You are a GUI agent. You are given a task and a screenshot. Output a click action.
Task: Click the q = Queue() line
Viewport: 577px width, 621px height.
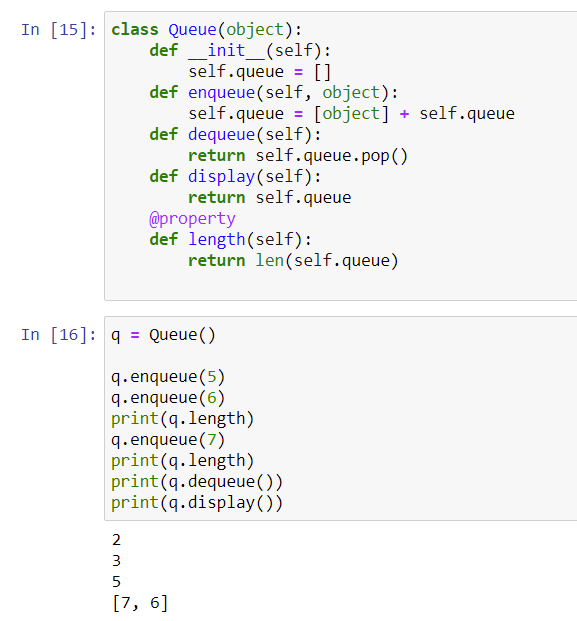click(x=163, y=335)
